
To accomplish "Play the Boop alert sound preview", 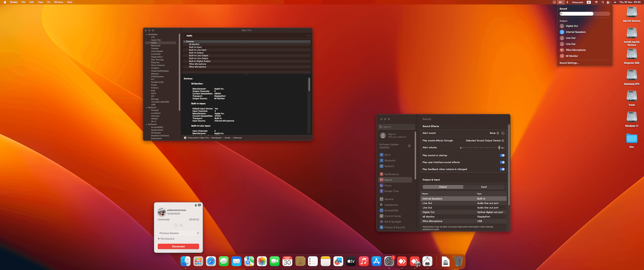I will click(x=503, y=133).
